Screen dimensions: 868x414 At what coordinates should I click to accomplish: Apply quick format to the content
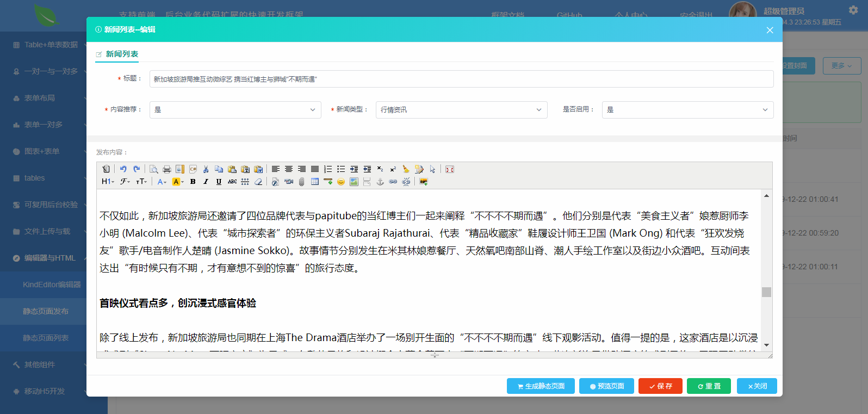coord(419,169)
